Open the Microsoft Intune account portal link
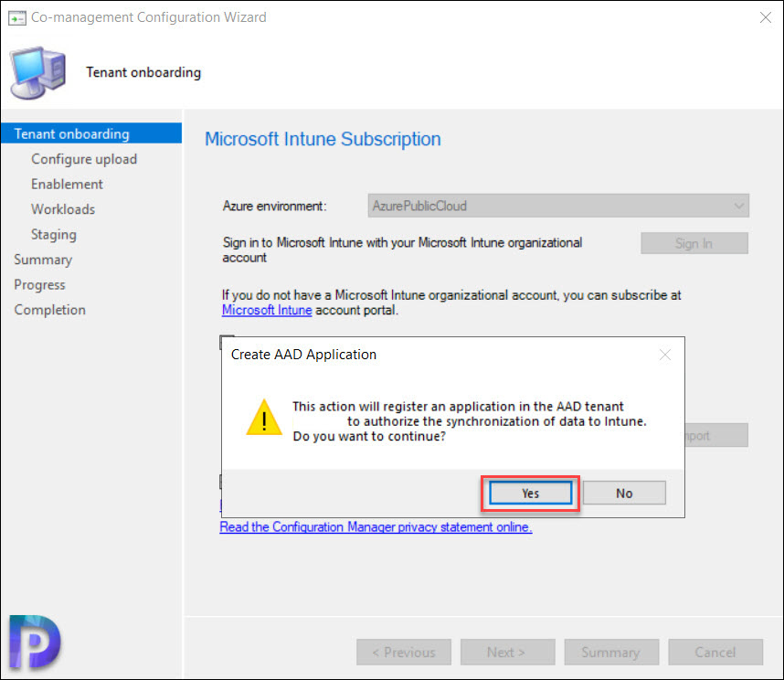 [267, 310]
